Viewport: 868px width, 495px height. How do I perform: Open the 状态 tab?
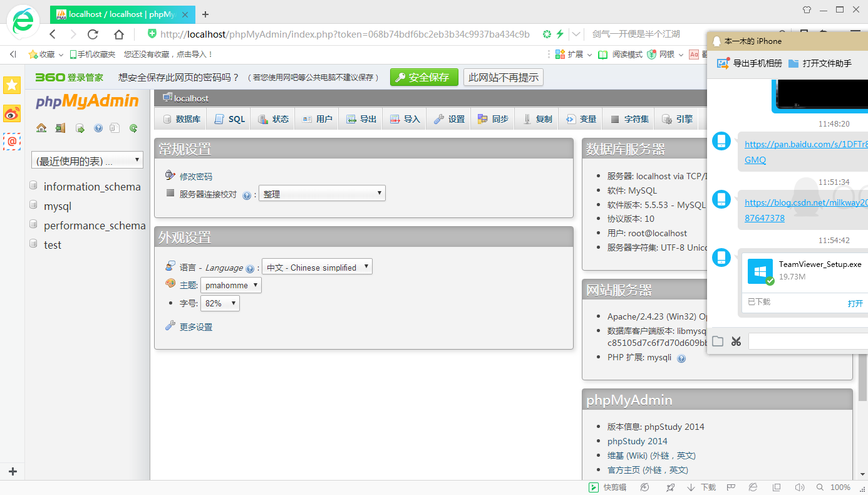(273, 119)
